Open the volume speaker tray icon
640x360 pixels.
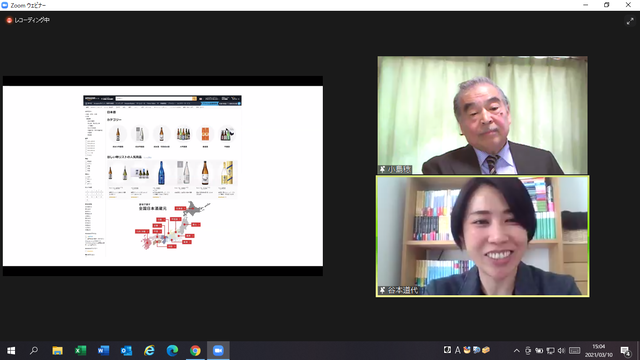561,351
